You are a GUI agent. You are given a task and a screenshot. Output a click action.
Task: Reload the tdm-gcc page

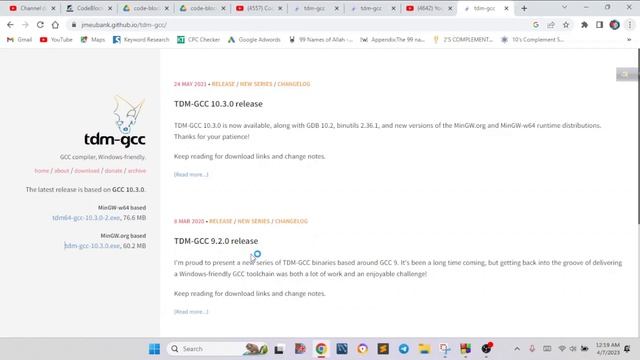point(40,25)
